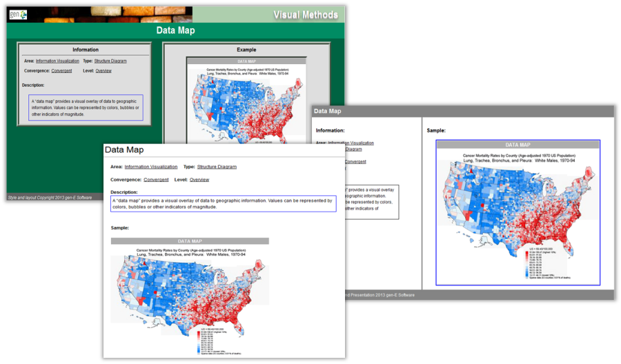Click Data Map title bar of right panel
The height and width of the screenshot is (364, 621).
(x=462, y=111)
